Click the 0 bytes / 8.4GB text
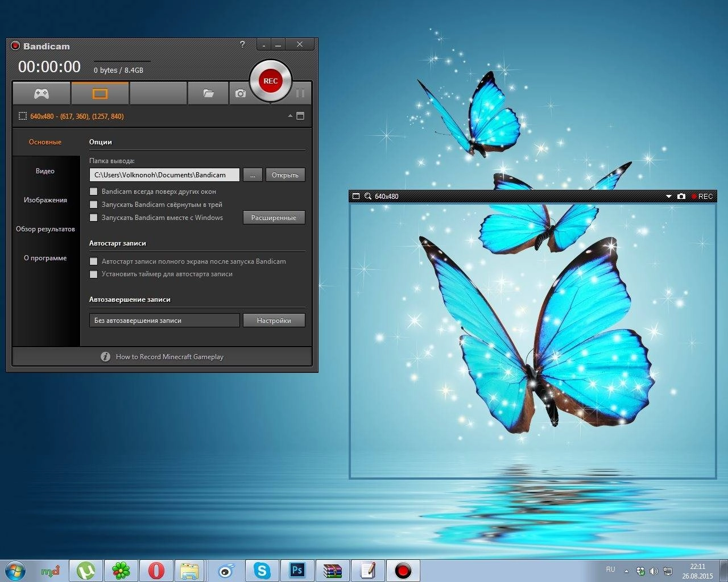This screenshot has height=582, width=728. tap(118, 70)
